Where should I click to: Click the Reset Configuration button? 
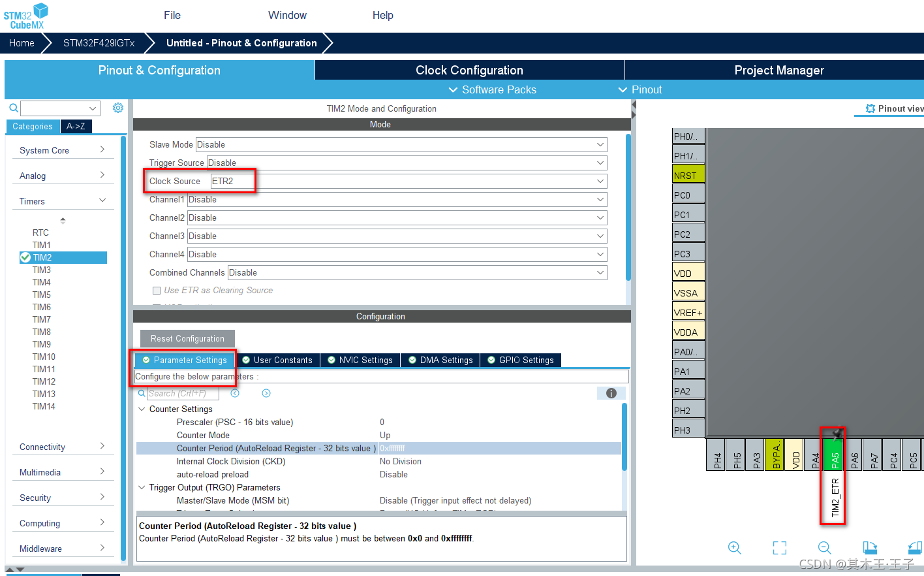187,338
